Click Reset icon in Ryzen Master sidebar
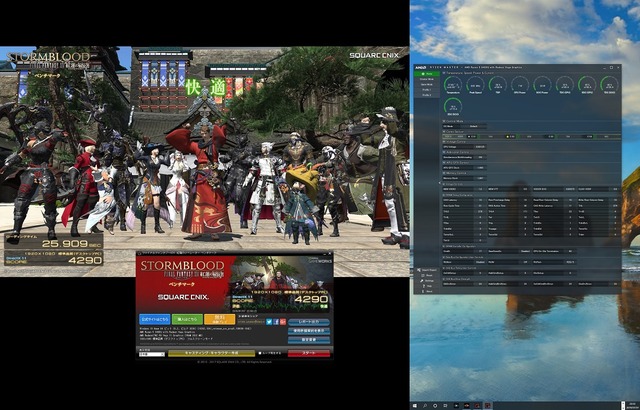The width and height of the screenshot is (640, 410). point(423,275)
